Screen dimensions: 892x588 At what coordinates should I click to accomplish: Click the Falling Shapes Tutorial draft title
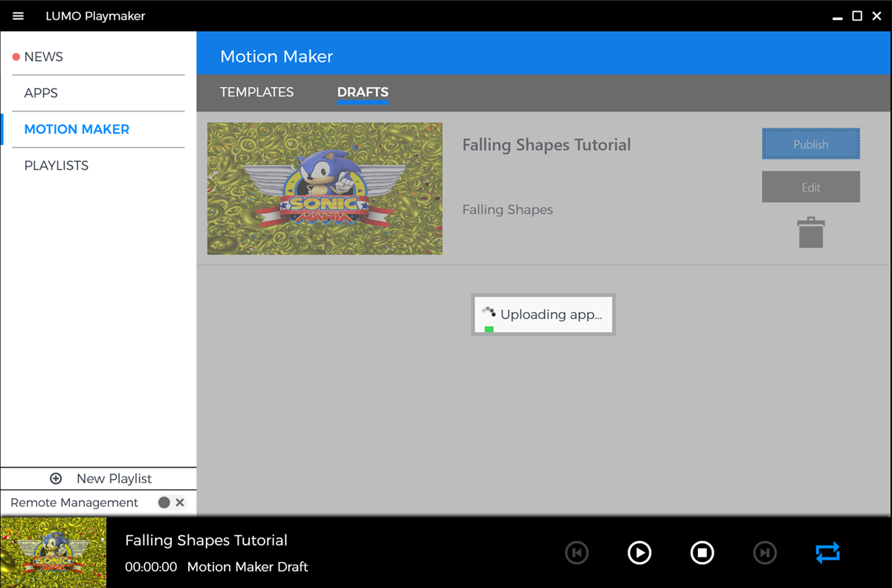[x=546, y=145]
